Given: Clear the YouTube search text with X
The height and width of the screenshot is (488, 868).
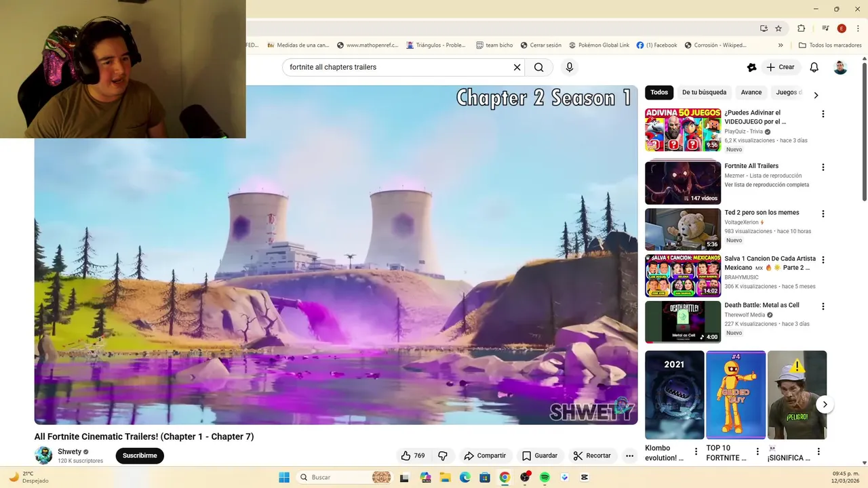Looking at the screenshot, I should 517,67.
